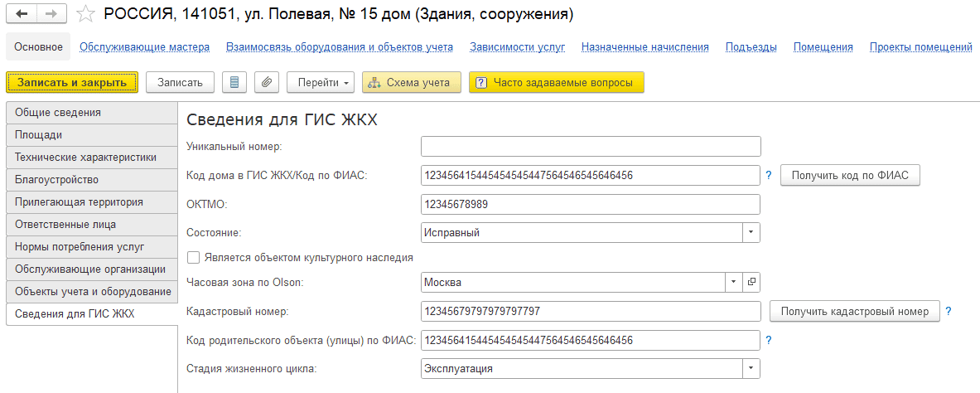The height and width of the screenshot is (393, 980).
Task: Open attached files paperclip icon
Action: point(266,82)
